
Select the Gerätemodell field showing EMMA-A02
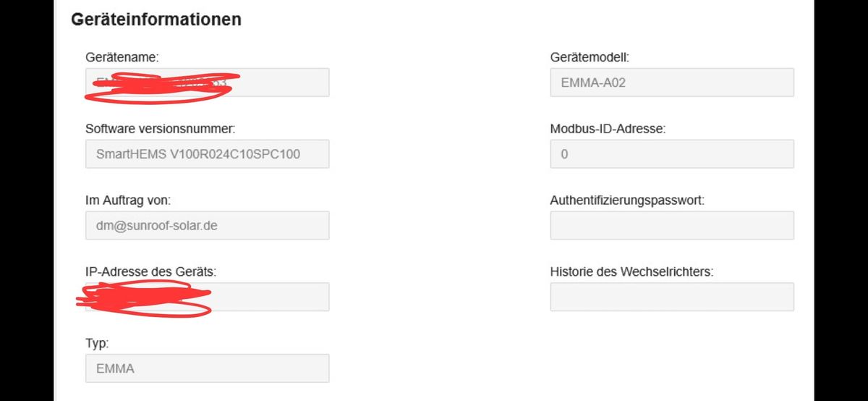[x=671, y=83]
